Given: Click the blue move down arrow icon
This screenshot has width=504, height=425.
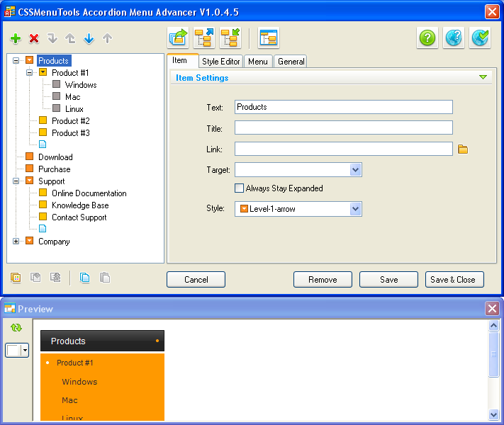Looking at the screenshot, I should (x=89, y=39).
